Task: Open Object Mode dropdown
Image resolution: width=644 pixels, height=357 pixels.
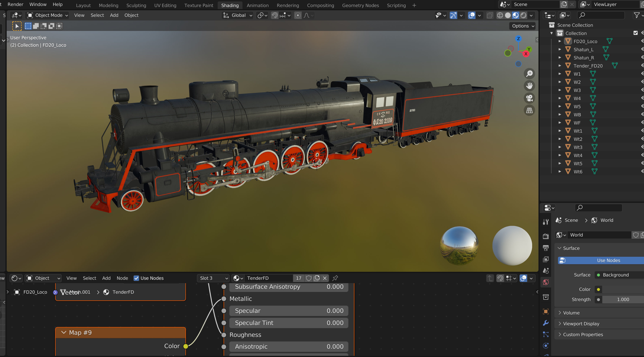Action: coord(48,15)
